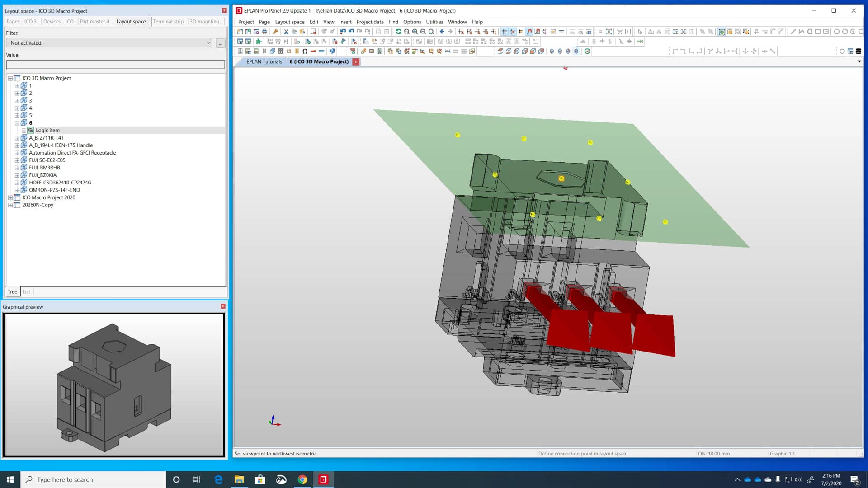The image size is (868, 488).
Task: Click the green Redraw refresh icon
Action: coord(398,32)
